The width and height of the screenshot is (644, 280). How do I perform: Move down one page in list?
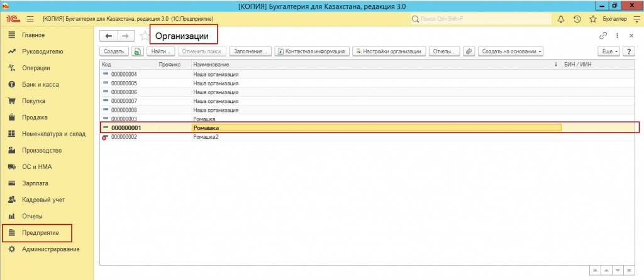tap(618, 271)
